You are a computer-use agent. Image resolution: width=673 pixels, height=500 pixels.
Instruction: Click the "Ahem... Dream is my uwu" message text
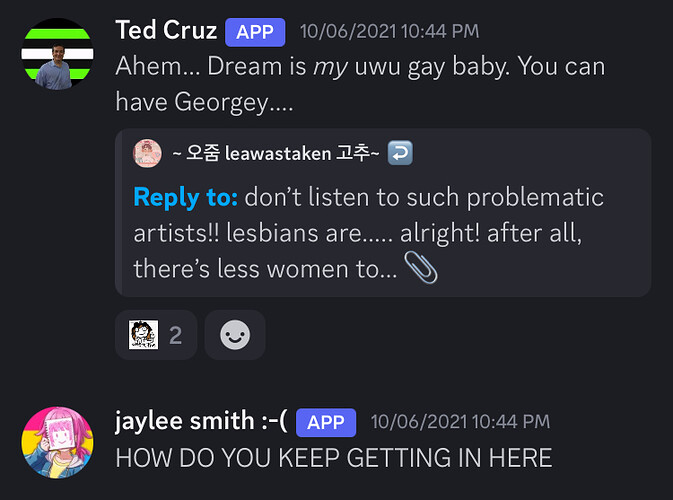point(360,85)
